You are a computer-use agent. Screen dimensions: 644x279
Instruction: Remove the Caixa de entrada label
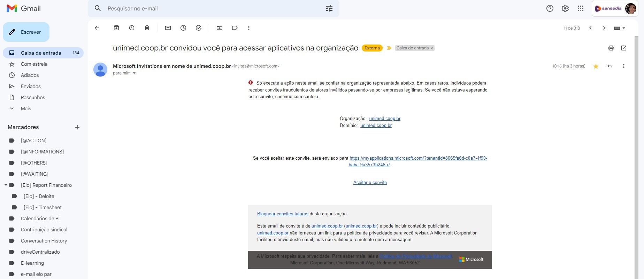[x=432, y=48]
